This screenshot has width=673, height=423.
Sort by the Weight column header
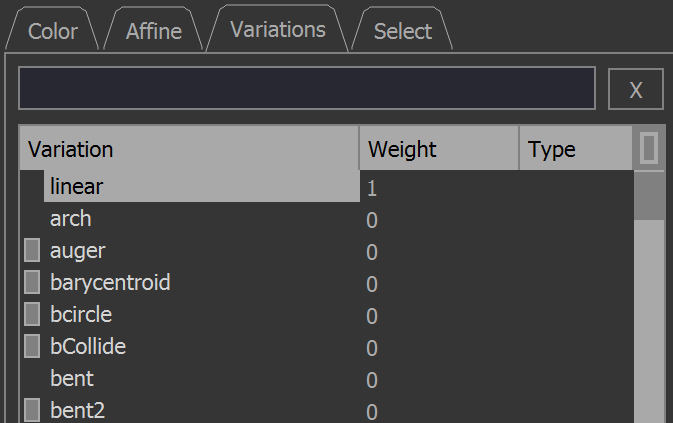coord(439,148)
